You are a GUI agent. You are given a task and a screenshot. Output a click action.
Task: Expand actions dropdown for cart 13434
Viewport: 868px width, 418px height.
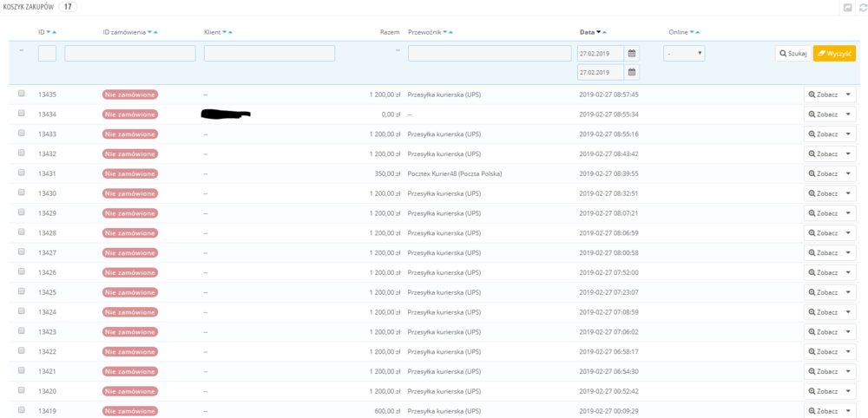(848, 114)
